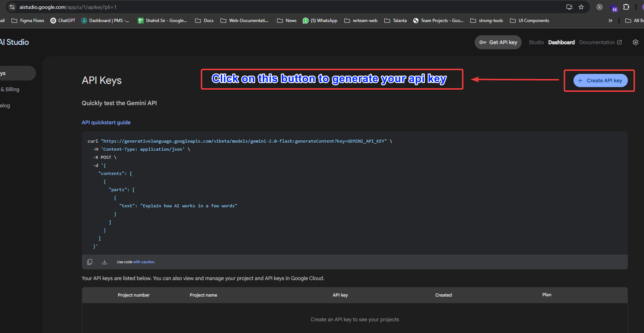Open the Talanta bookmark folder
644x333 pixels.
coord(396,21)
